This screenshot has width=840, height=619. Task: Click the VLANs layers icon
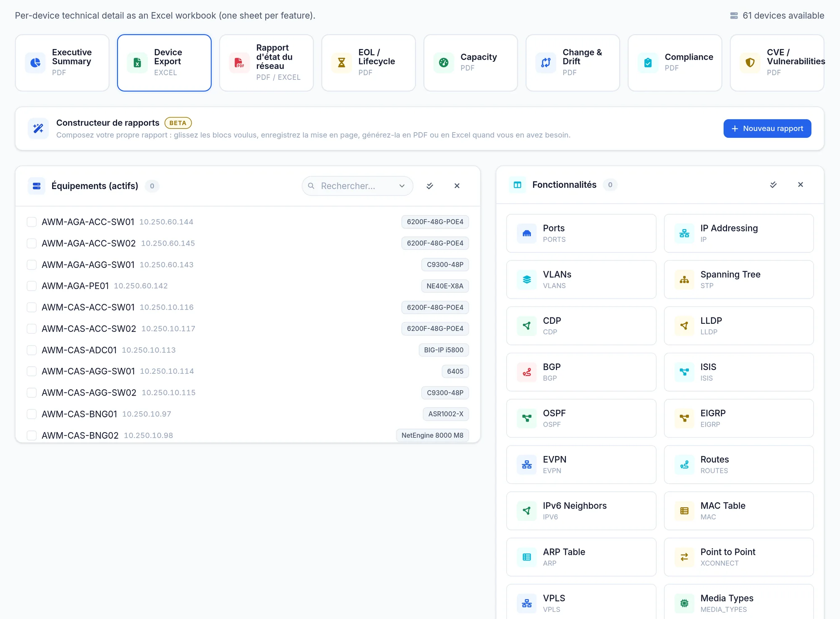pos(527,280)
